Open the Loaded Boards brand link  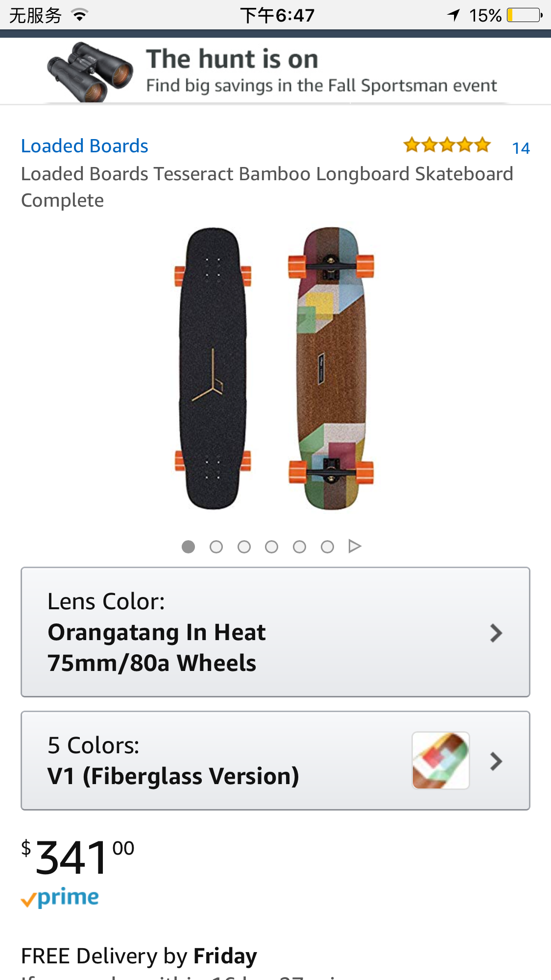[x=84, y=146]
